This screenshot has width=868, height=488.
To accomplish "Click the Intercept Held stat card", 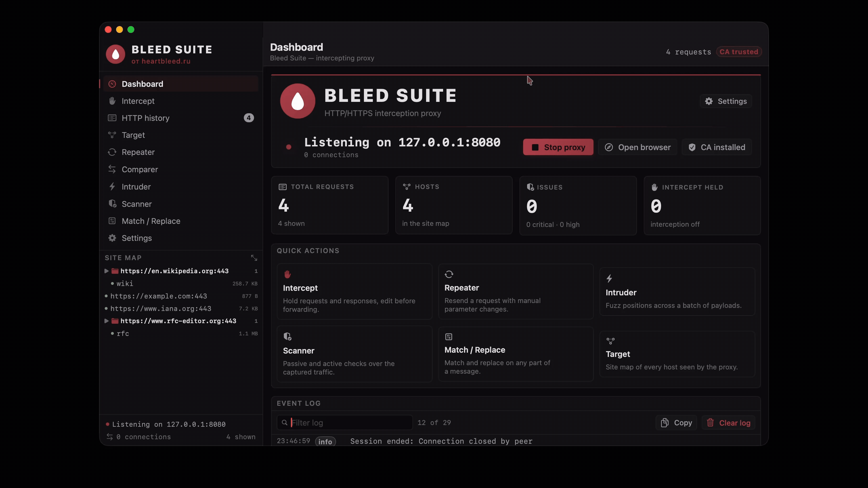I will 702,205.
